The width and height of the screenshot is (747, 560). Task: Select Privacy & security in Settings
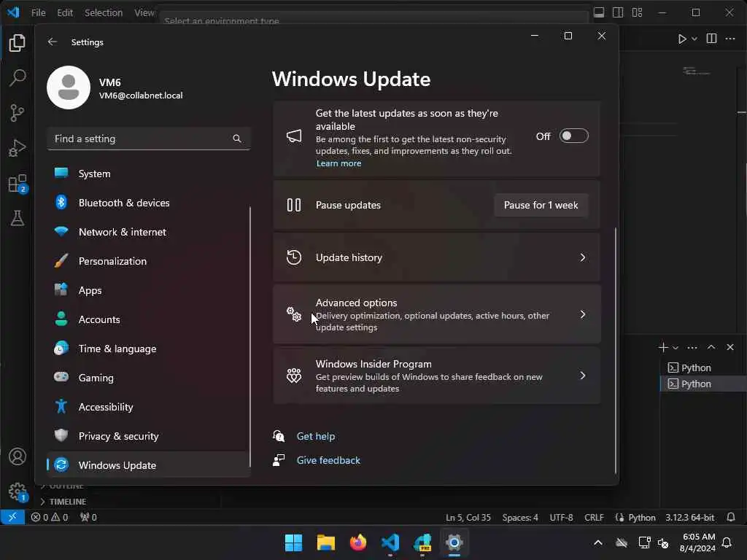(148, 436)
